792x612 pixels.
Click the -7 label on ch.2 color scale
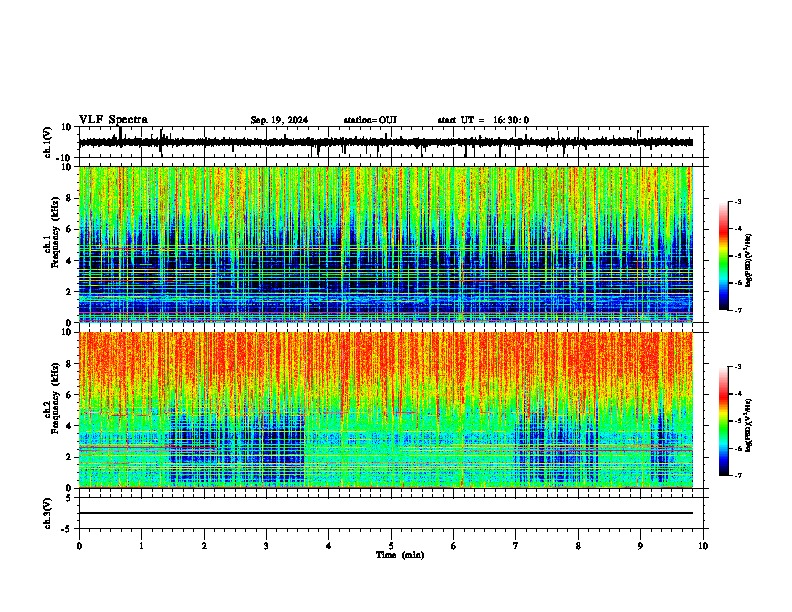point(737,475)
